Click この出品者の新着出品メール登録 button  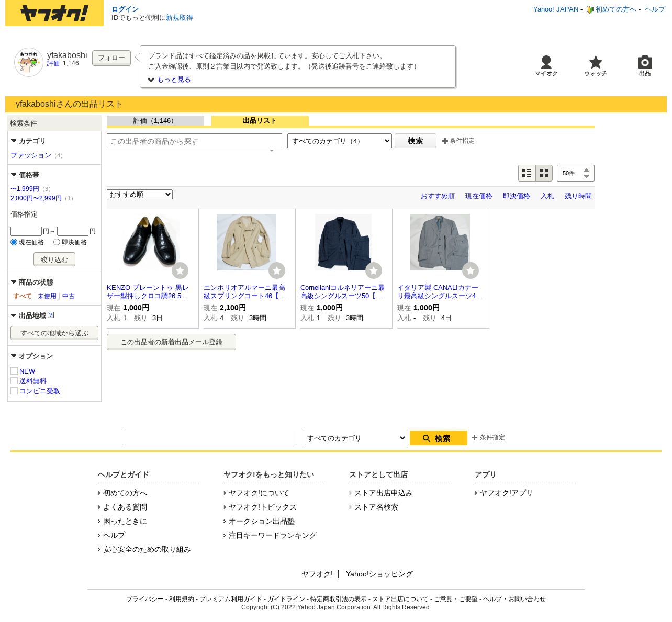coord(171,342)
